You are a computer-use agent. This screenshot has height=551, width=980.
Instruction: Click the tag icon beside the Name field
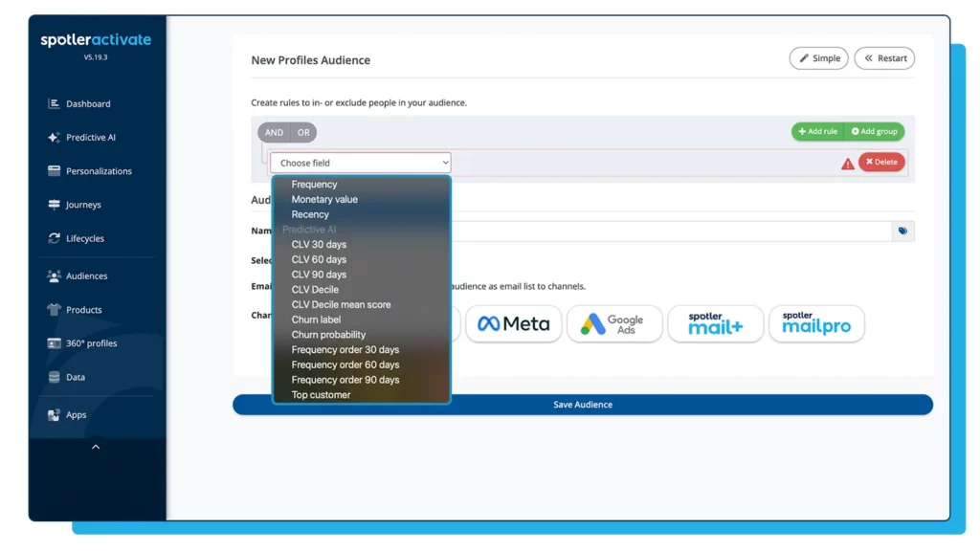(902, 230)
